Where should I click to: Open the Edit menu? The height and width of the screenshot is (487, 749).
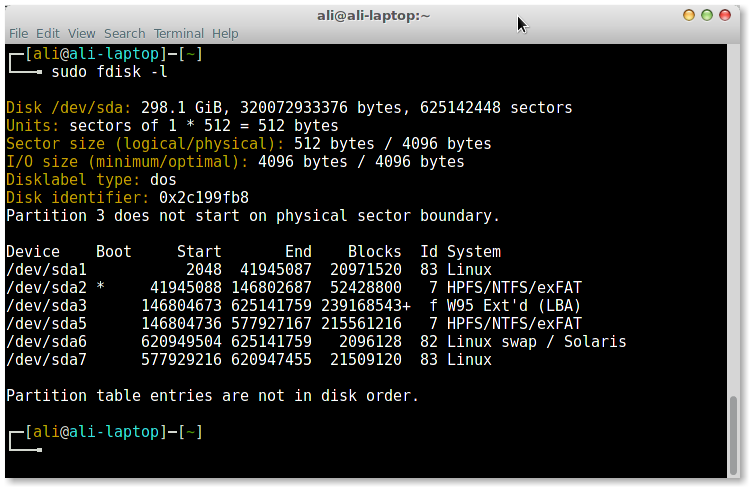coord(48,33)
